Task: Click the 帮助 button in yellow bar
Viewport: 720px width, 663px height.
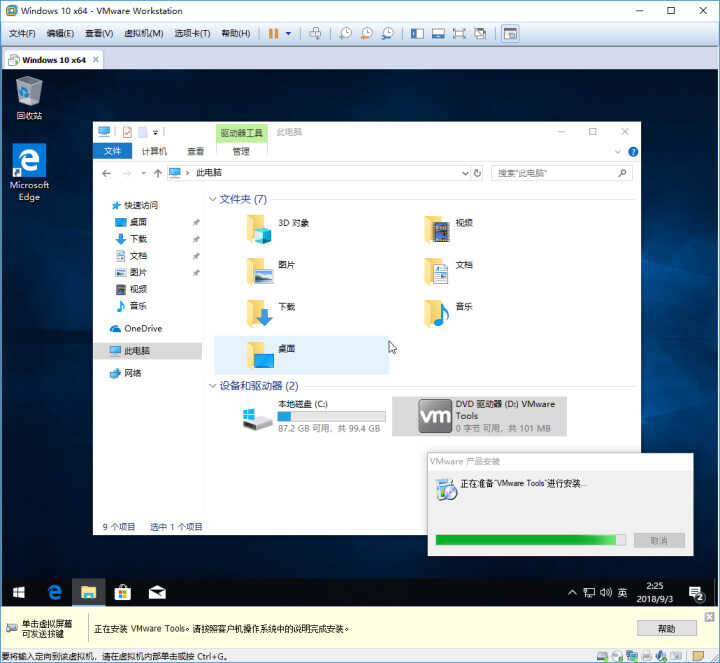Action: (667, 629)
